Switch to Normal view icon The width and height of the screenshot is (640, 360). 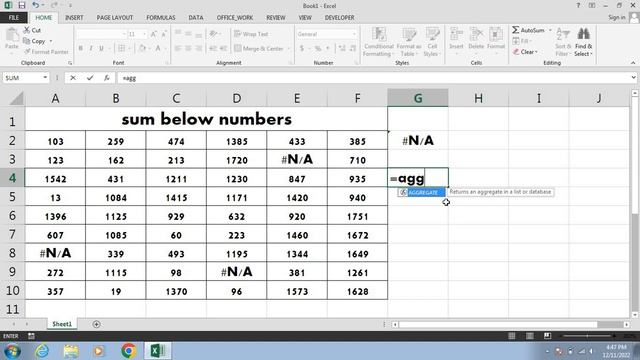(511, 336)
